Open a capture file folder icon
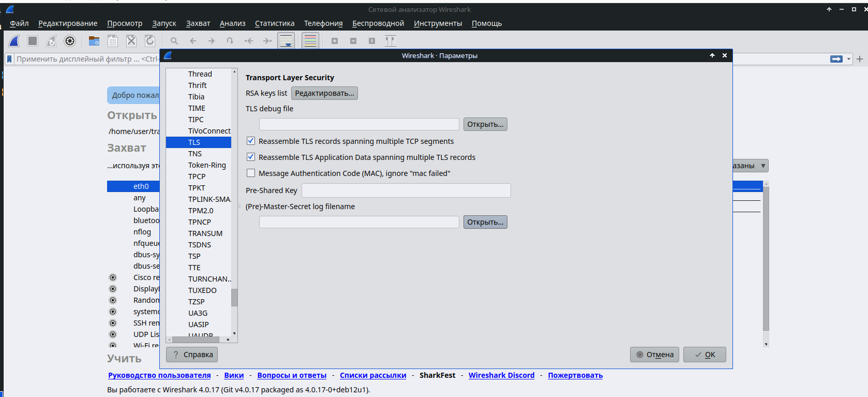The image size is (868, 397). pos(94,41)
